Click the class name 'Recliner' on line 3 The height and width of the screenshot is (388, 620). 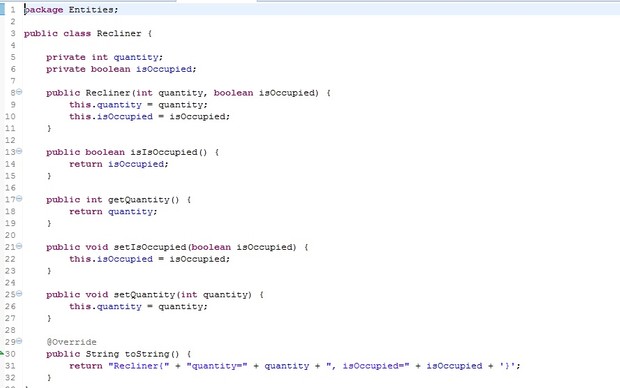tap(119, 34)
